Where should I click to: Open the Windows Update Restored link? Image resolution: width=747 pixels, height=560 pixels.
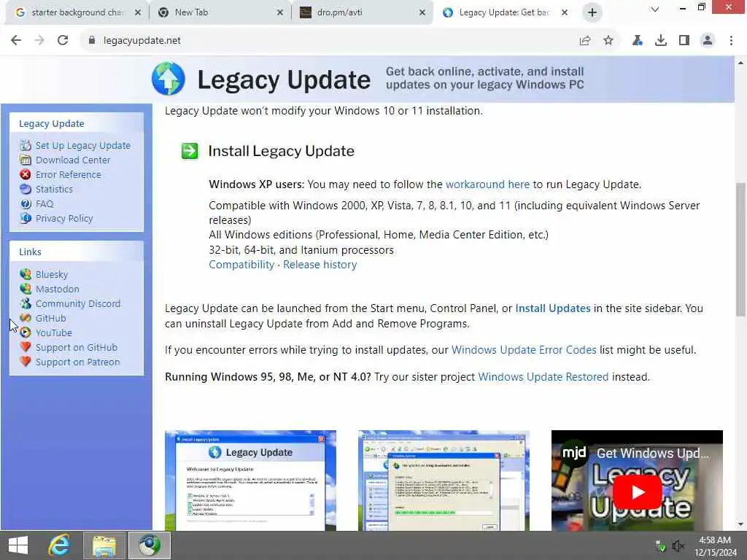click(543, 377)
